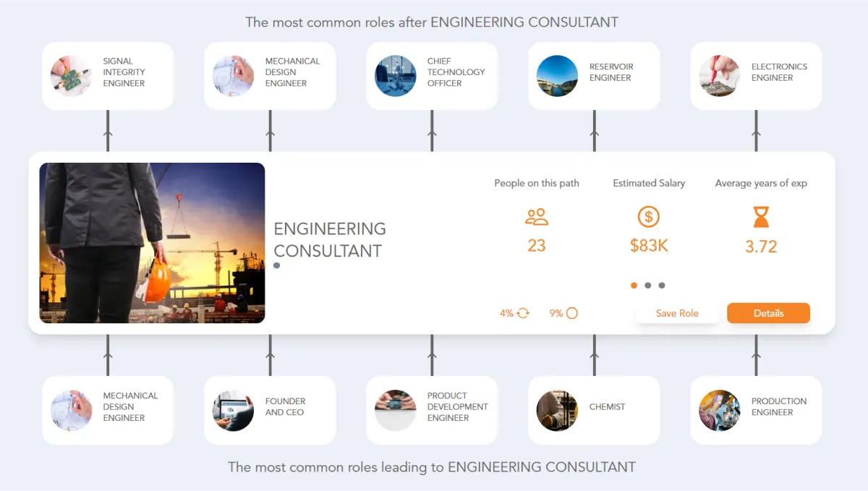Switch to the second carousel dot
Viewport: 868px width, 491px height.
click(648, 286)
